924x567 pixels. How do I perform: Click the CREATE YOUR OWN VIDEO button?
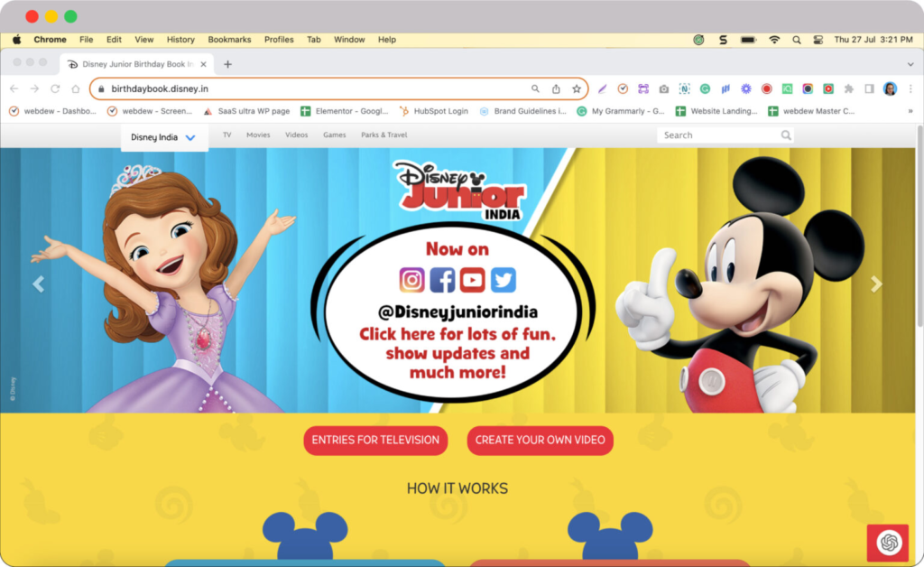click(540, 440)
